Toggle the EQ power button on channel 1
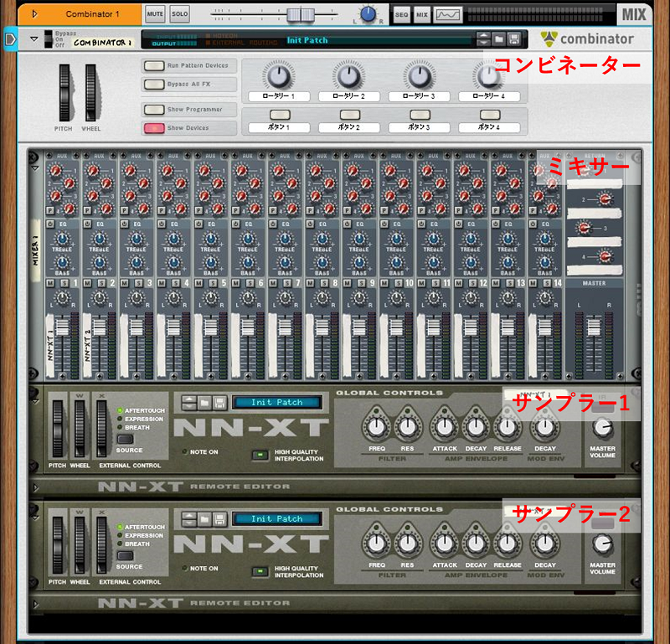 50,224
